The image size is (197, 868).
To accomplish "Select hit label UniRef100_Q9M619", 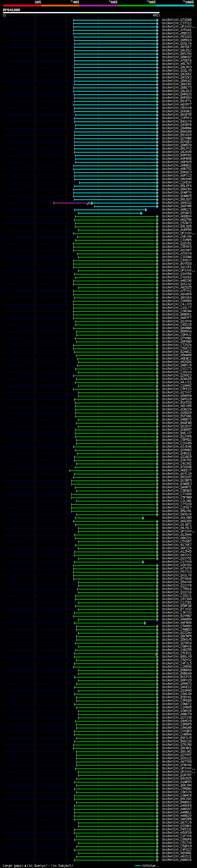I will [x=177, y=40].
